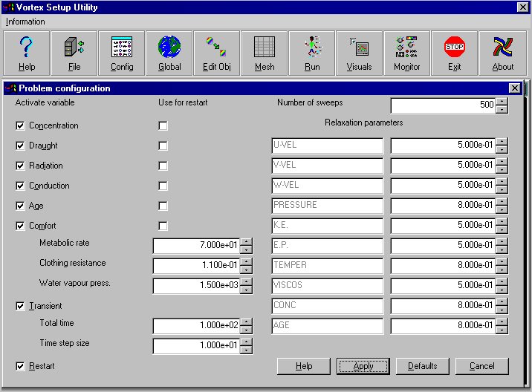Screen dimensions: 532x392
Task: Increase the Water vapour press. value
Action: pos(246,282)
